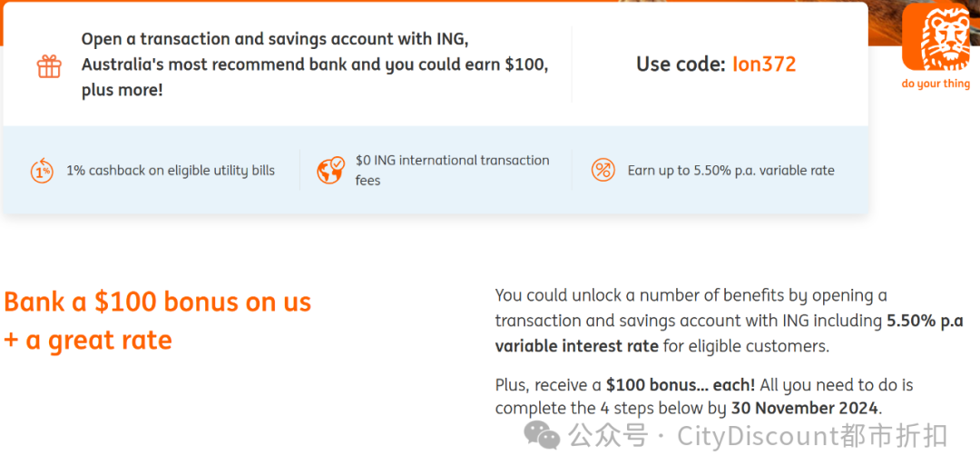Click "1% cashback on eligible utility bills" text
This screenshot has width=980, height=475.
pyautogui.click(x=171, y=170)
